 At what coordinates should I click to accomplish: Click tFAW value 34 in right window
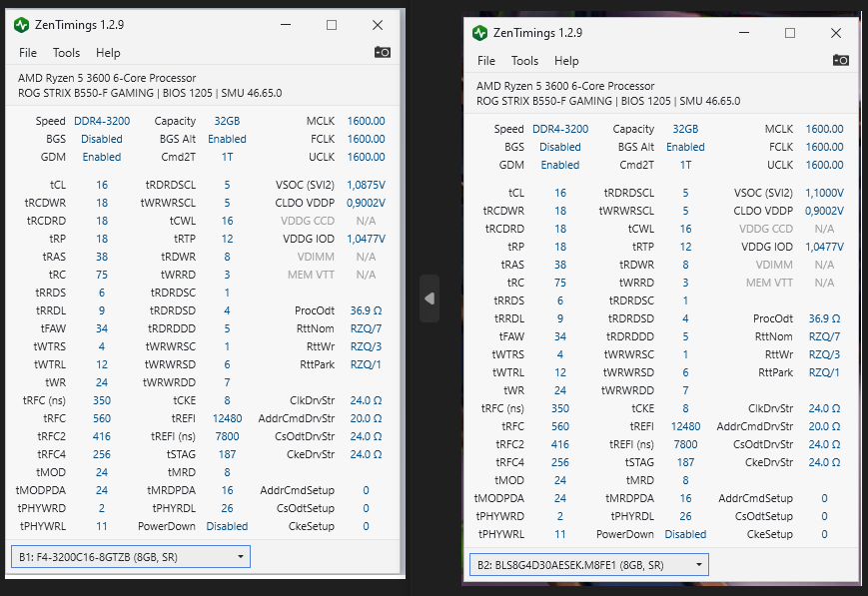click(560, 336)
